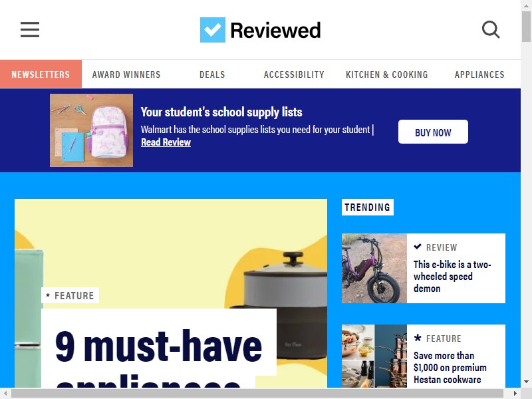Click the vertical scrollbar down arrow
Viewport: 532px width, 399px height.
point(526,382)
